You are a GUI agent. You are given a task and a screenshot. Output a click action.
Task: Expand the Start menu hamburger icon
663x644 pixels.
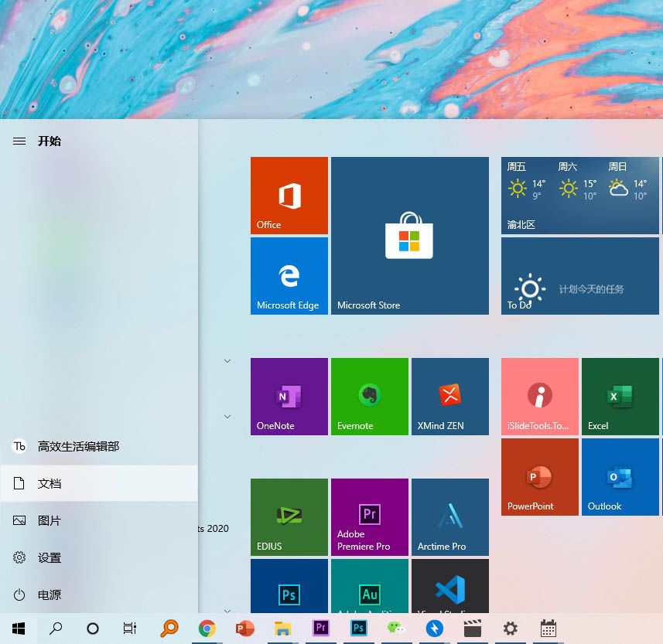coord(19,141)
